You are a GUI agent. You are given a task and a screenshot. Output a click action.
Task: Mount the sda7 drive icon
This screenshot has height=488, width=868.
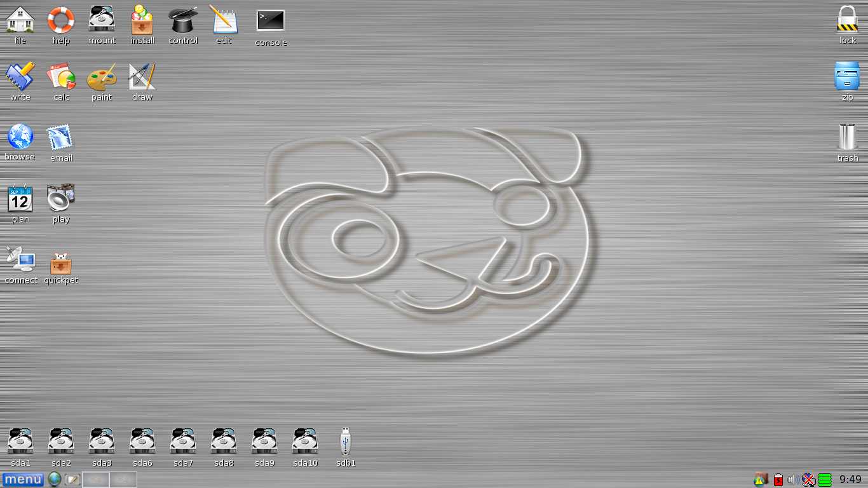[183, 442]
